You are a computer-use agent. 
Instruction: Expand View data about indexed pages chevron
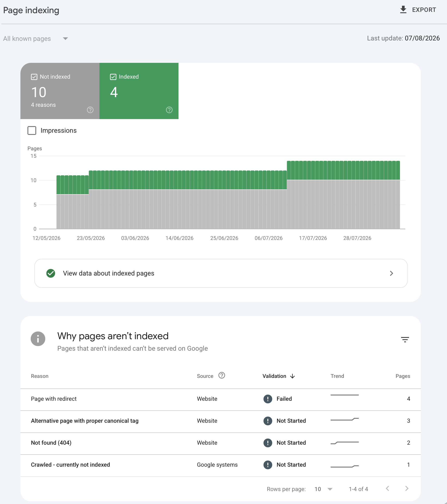(x=391, y=273)
